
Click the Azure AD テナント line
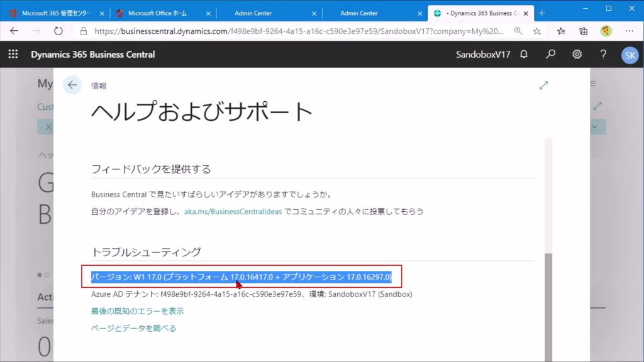coord(252,294)
